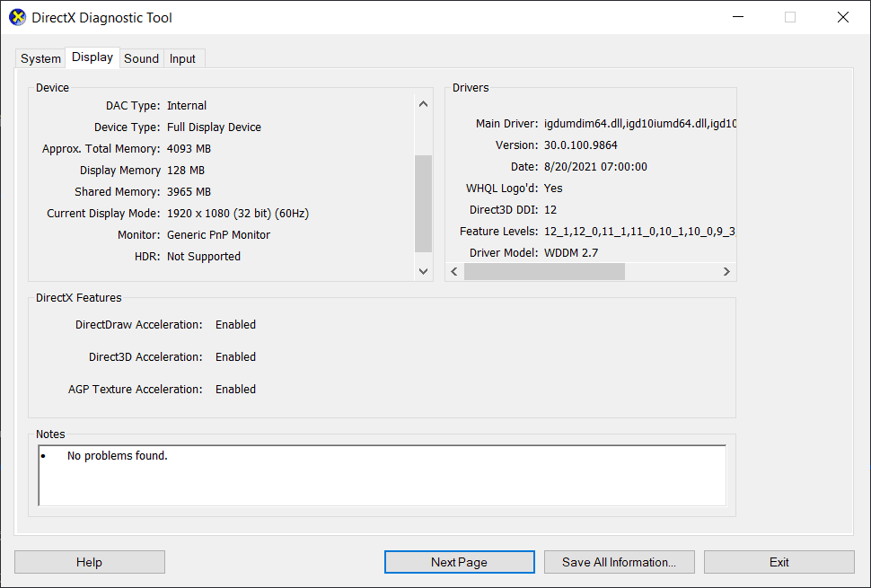
Task: Click the 'WDDM 2.7' driver model value
Action: [571, 253]
